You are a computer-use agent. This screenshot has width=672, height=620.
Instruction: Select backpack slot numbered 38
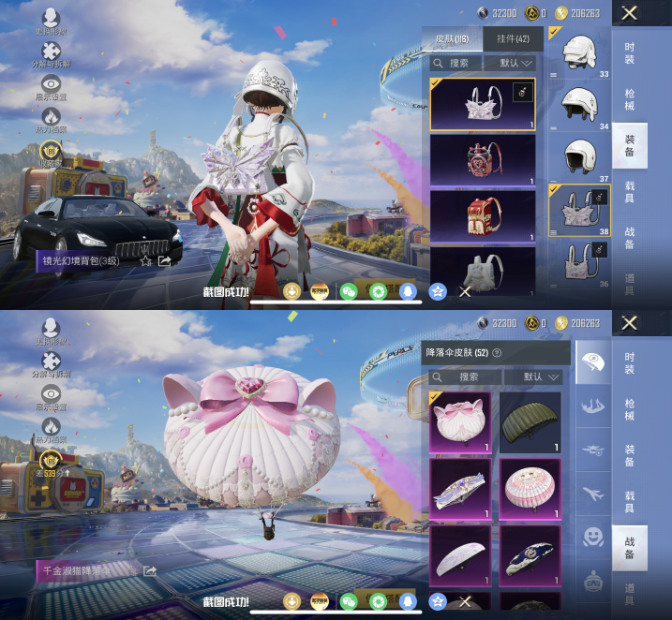580,210
